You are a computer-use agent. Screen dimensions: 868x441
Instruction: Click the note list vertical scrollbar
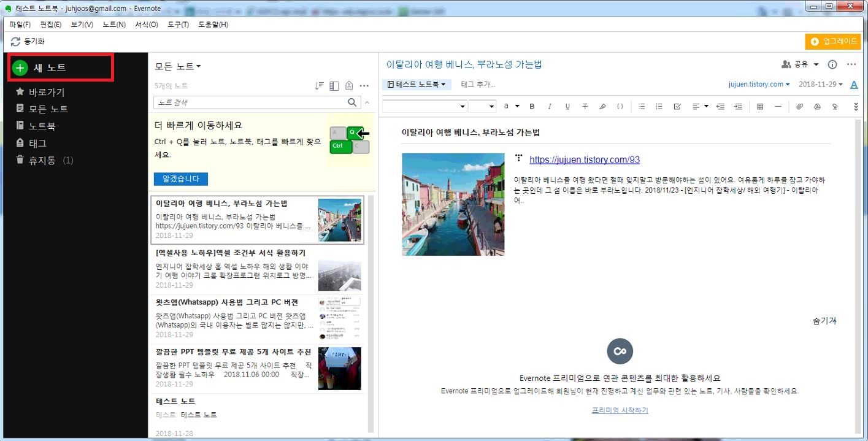(x=371, y=313)
